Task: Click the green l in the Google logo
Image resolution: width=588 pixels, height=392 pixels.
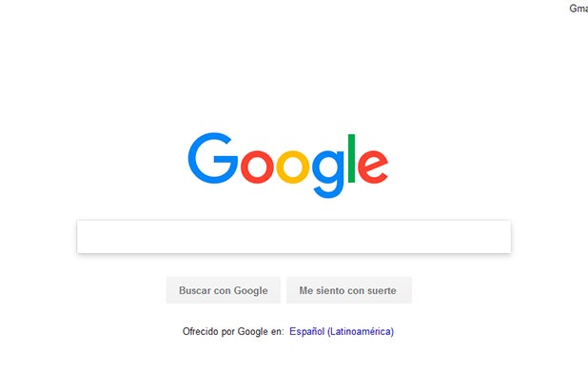Action: (351, 158)
